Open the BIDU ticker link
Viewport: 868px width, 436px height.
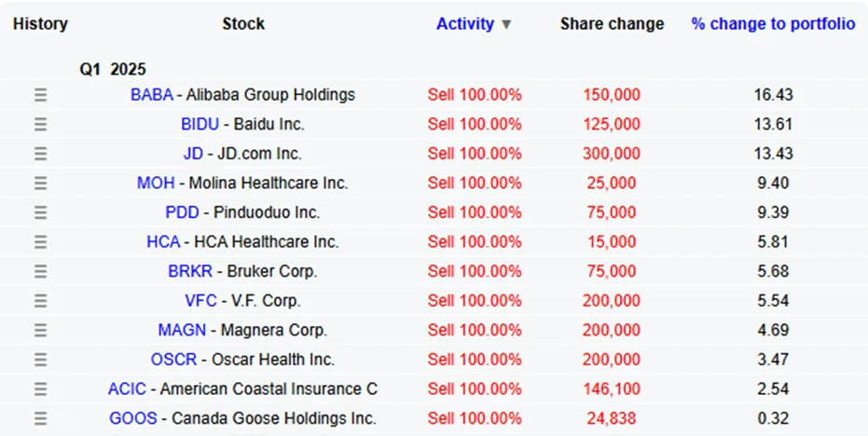click(x=200, y=125)
